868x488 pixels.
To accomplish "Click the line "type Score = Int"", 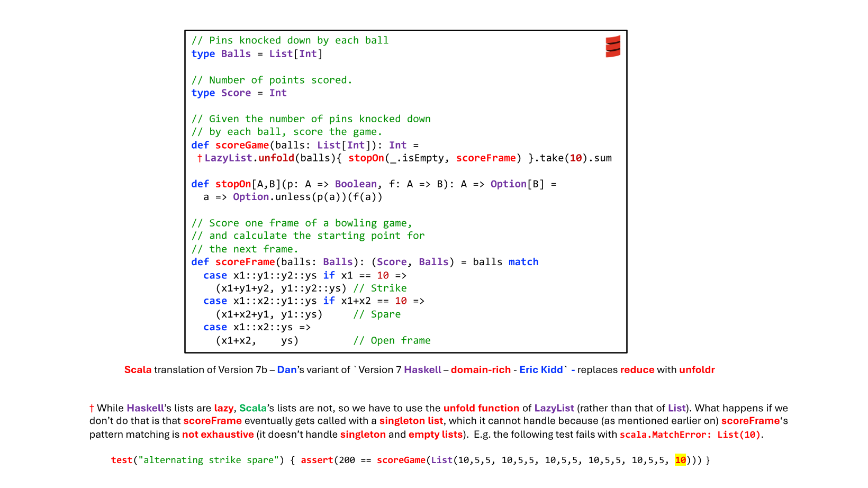I will [x=239, y=93].
